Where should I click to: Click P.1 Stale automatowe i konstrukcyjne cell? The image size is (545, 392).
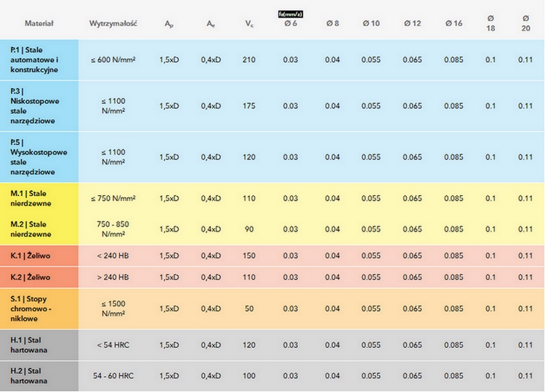tap(39, 60)
